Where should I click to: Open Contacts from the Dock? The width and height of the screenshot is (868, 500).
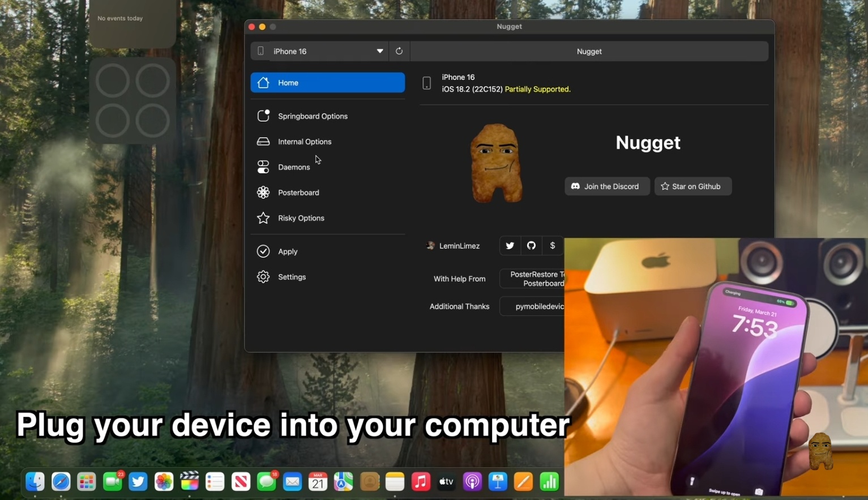(369, 481)
